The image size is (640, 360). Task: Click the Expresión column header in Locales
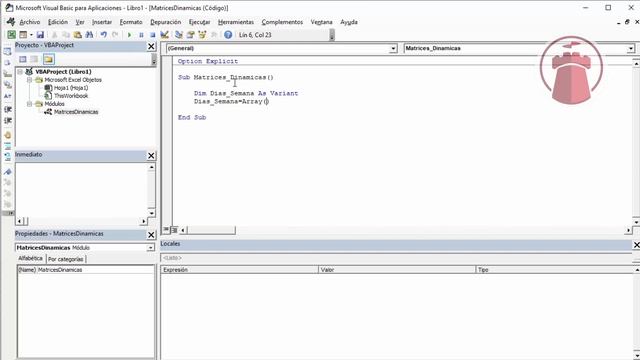click(240, 270)
